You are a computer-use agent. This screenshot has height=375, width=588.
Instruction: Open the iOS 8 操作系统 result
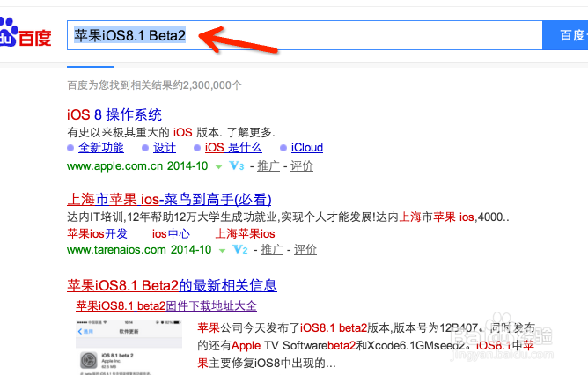click(x=114, y=114)
